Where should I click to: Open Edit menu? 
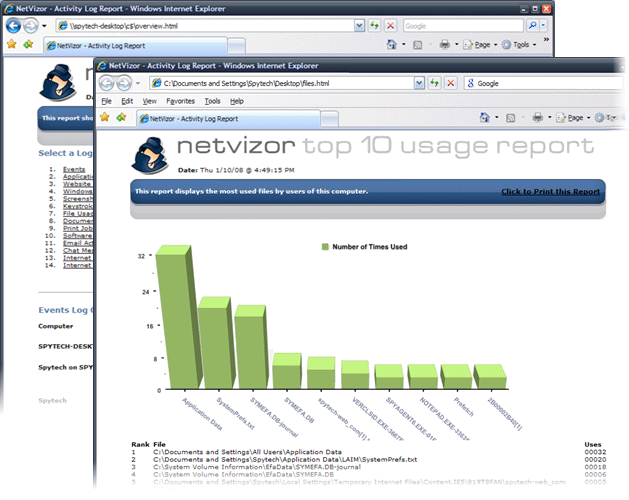(127, 101)
